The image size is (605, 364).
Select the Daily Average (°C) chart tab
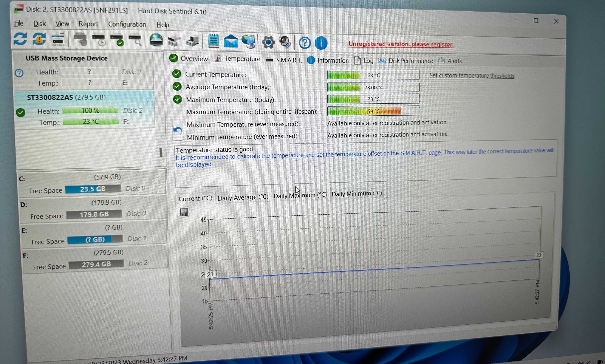243,197
